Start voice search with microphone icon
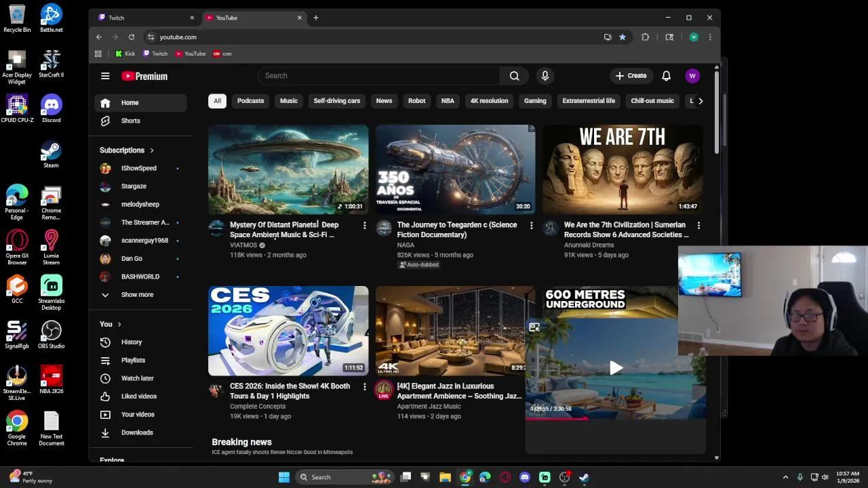Image resolution: width=868 pixels, height=488 pixels. [545, 76]
